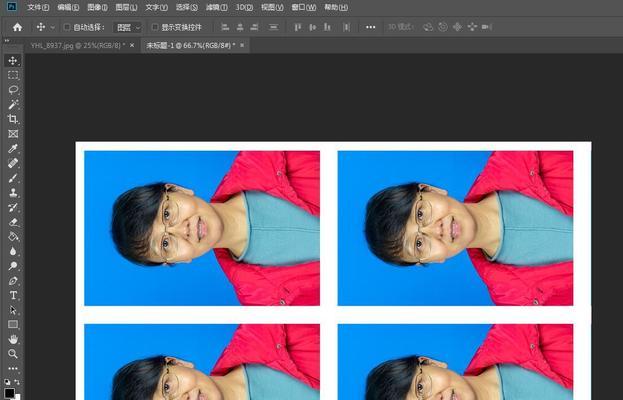The width and height of the screenshot is (623, 400).
Task: Select the Healing Brush tool
Action: tap(13, 163)
